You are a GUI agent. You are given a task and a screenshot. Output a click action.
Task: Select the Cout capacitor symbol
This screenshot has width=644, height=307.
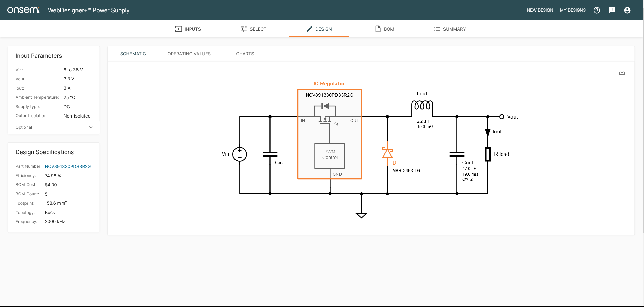point(457,154)
